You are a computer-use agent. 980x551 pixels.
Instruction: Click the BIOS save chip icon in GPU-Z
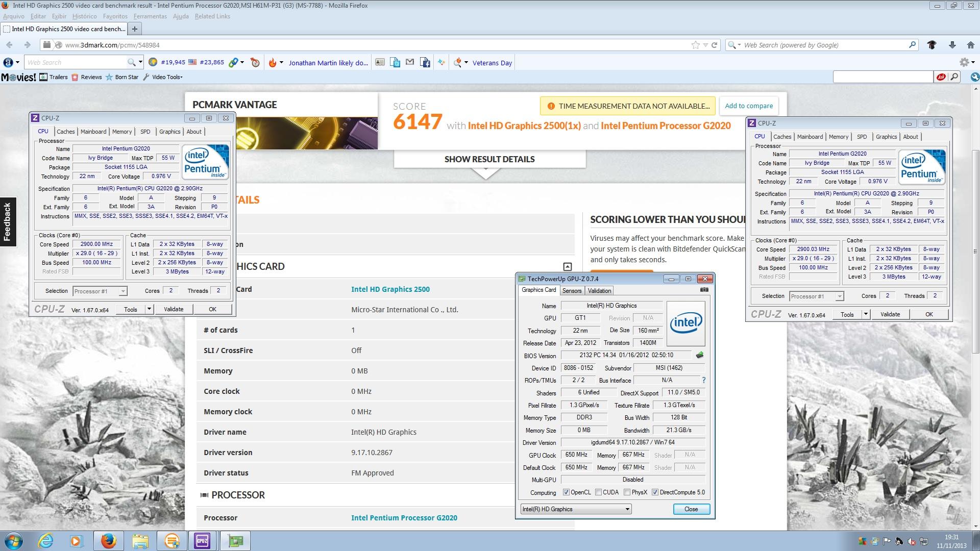click(x=700, y=355)
